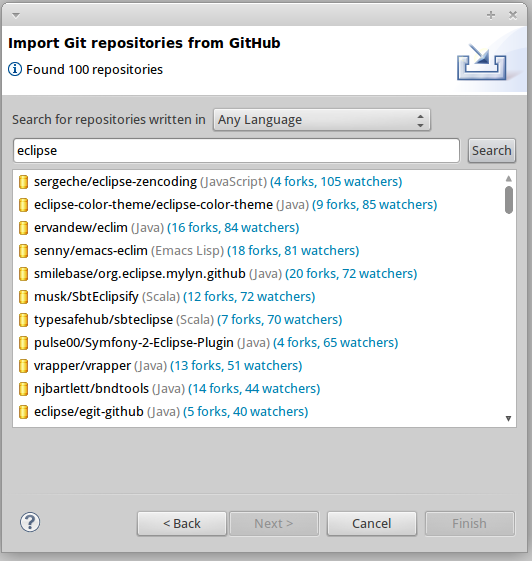Click '(4 forks, 105 watchers)' text
The image size is (532, 561).
click(x=336, y=182)
